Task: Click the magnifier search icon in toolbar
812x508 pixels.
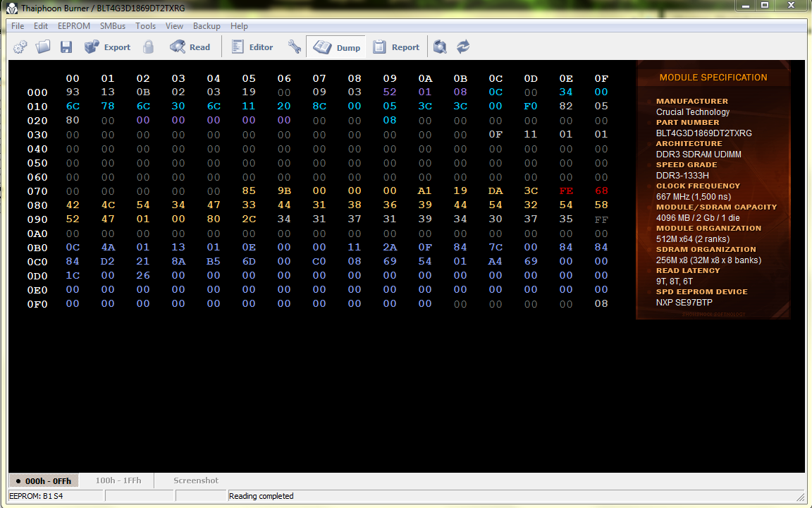Action: click(440, 47)
